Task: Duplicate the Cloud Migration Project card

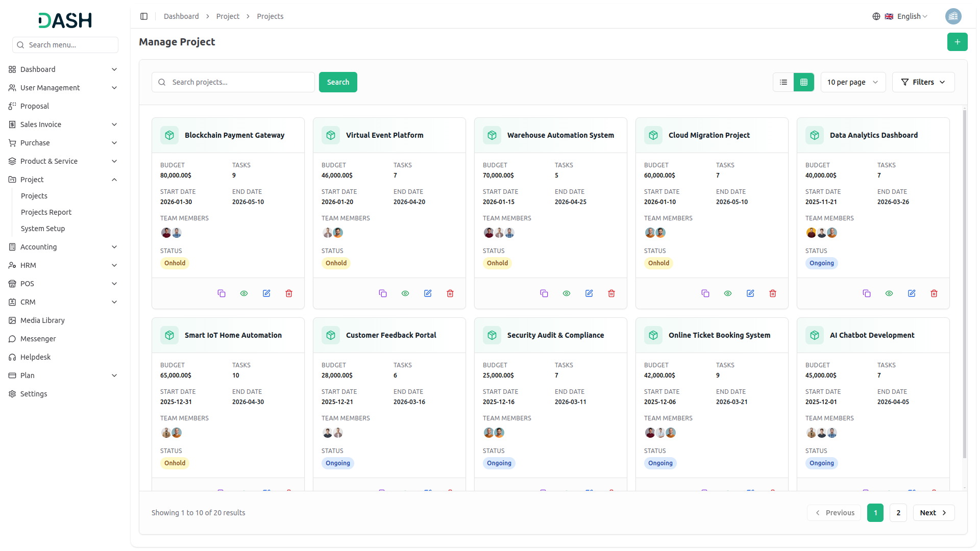Action: (x=705, y=293)
